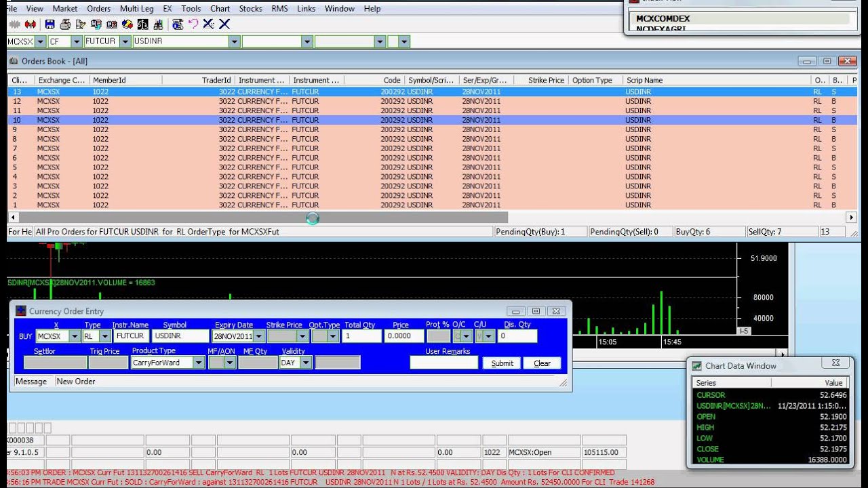Click the Dis. Qty input field
The height and width of the screenshot is (488, 868).
pyautogui.click(x=517, y=336)
